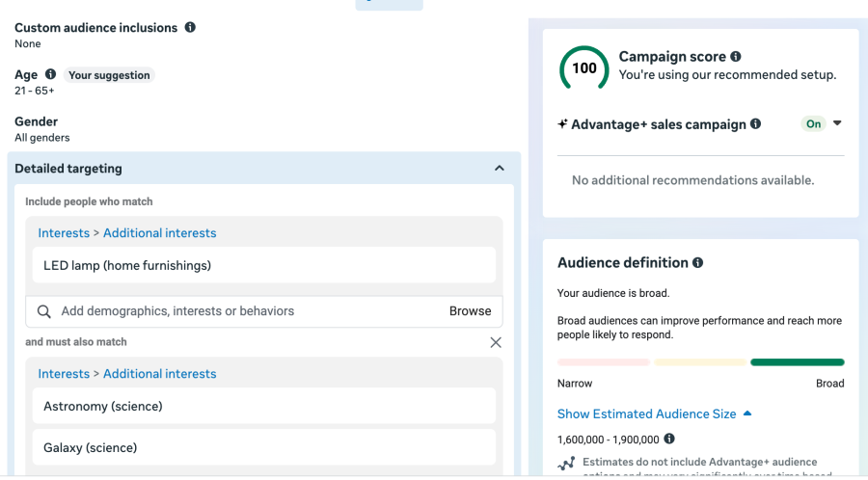Open Additional interests under 'must also match'
Viewport: 868px width, 480px height.
coord(159,374)
